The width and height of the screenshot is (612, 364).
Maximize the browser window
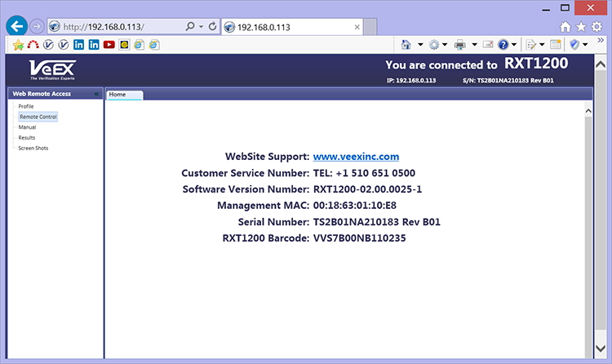tap(565, 8)
